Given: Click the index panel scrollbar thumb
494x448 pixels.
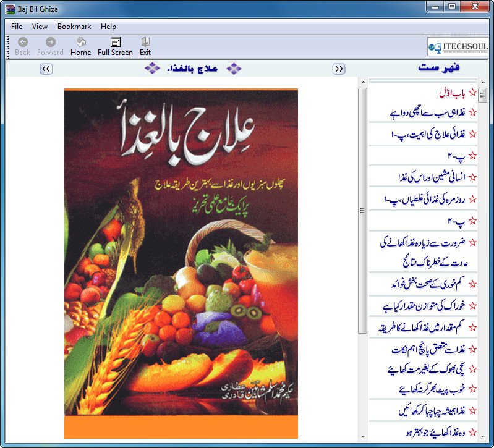Looking at the screenshot, I should click(482, 95).
